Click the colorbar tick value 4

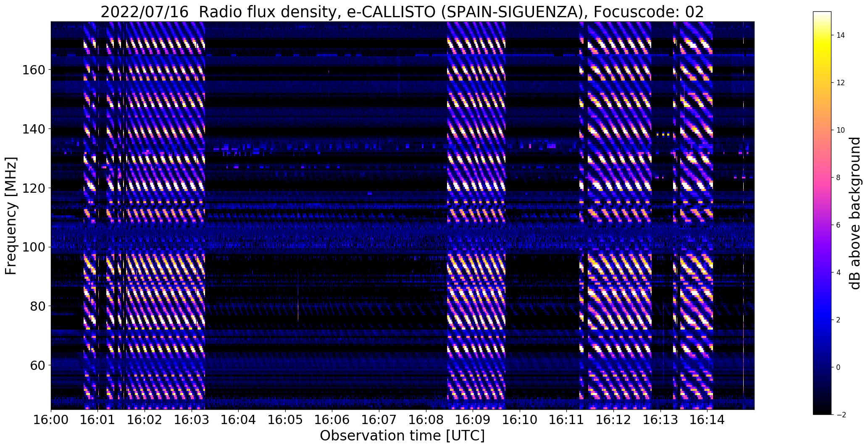point(838,272)
